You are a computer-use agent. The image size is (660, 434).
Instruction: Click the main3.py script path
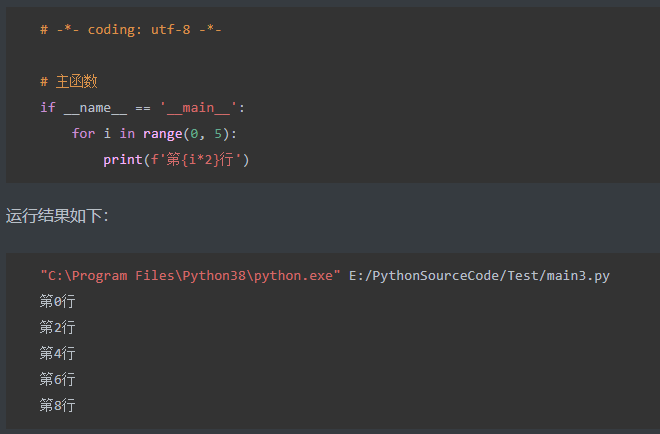[479, 276]
